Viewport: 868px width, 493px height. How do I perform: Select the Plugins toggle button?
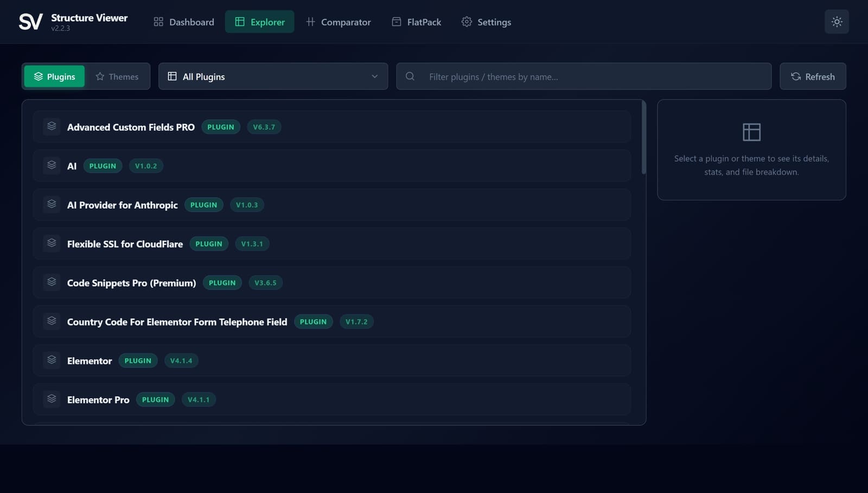click(54, 77)
